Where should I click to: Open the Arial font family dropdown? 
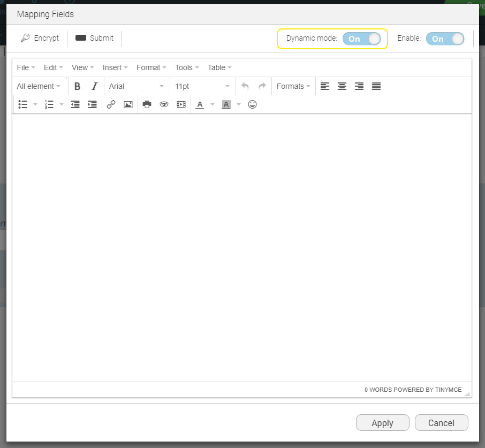point(137,86)
